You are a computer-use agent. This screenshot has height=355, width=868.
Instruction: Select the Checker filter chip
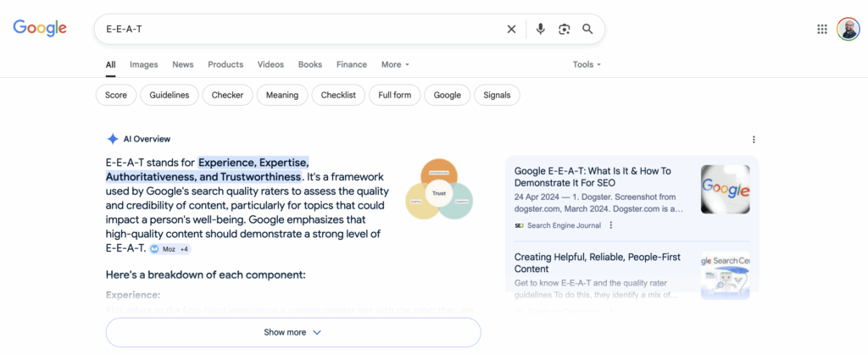click(227, 95)
